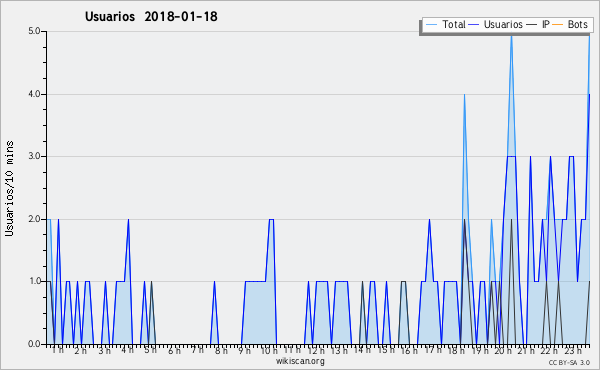Click the 18 h x-axis marker

(x=456, y=350)
